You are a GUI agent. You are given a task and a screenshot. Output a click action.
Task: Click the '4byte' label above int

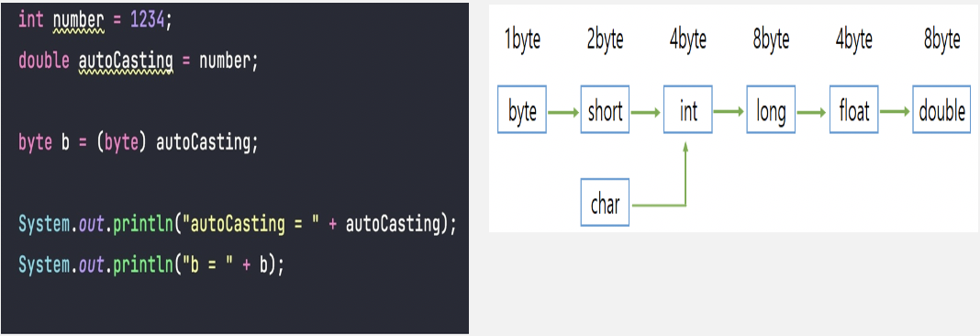point(688,40)
